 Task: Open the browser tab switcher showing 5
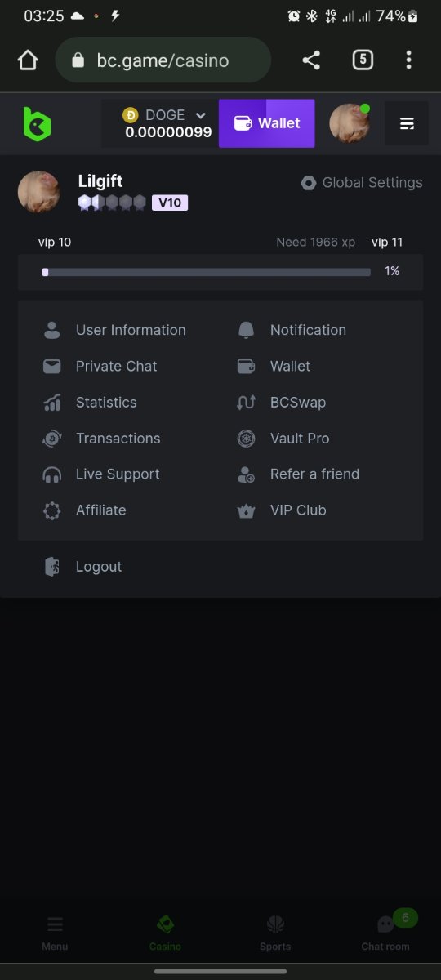click(363, 60)
